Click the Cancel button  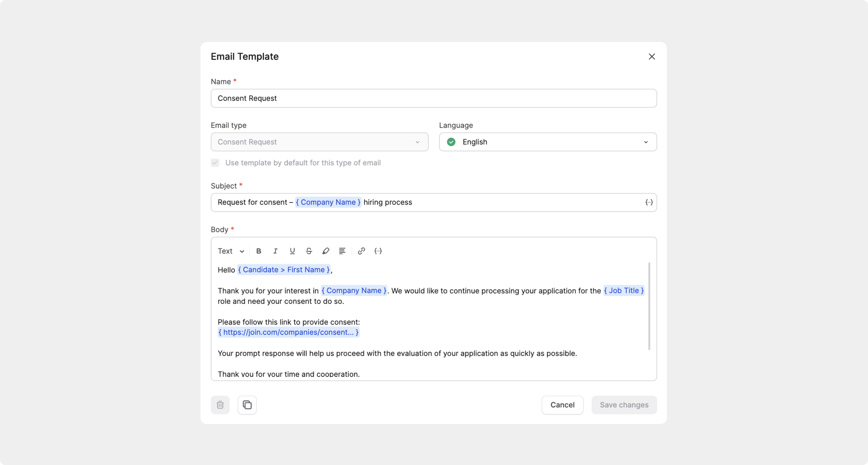[x=562, y=405]
